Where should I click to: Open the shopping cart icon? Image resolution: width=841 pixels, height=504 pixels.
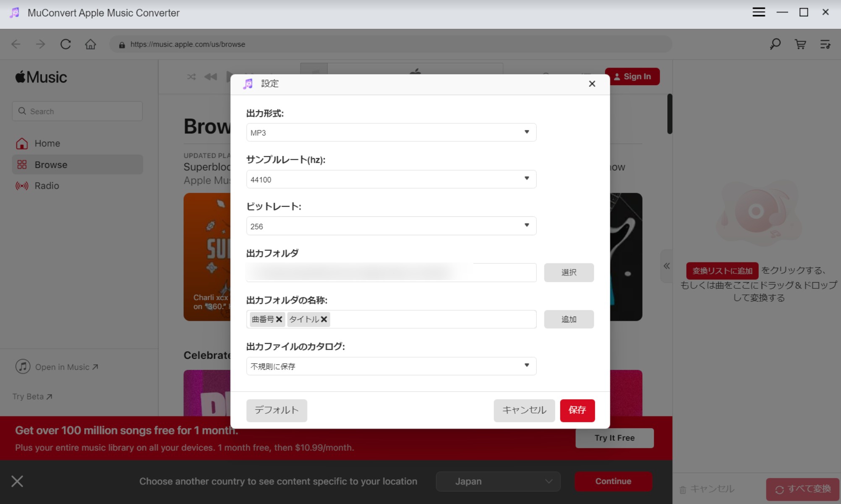click(x=800, y=44)
